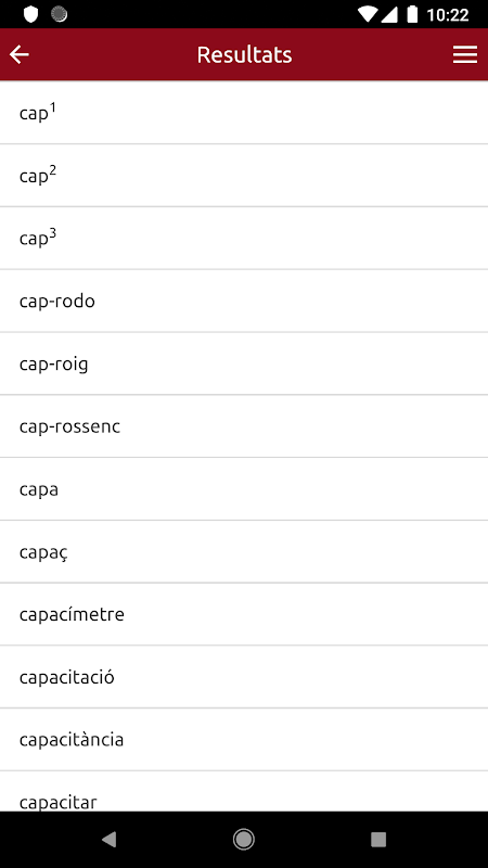Tap the shield icon in status bar

click(31, 14)
